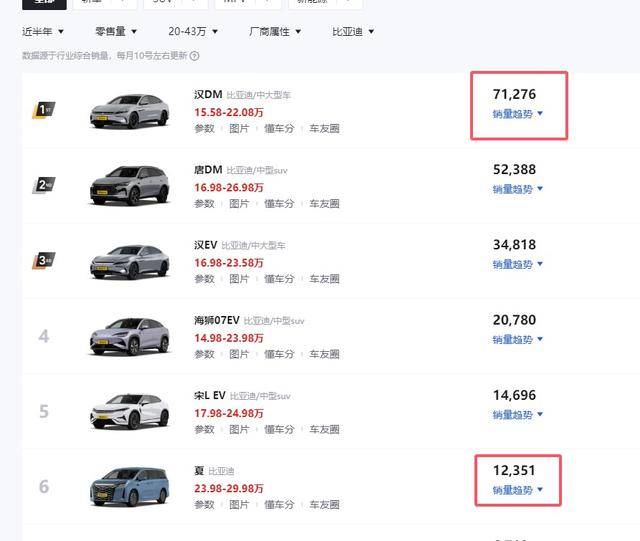Open the 比亚迪 brand dropdown
The image size is (640, 541).
353,31
